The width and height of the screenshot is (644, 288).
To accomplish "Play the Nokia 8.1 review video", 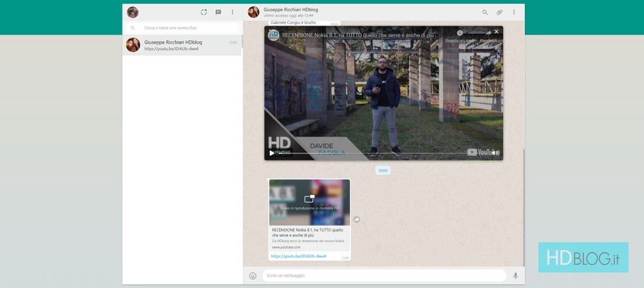I will click(x=272, y=153).
